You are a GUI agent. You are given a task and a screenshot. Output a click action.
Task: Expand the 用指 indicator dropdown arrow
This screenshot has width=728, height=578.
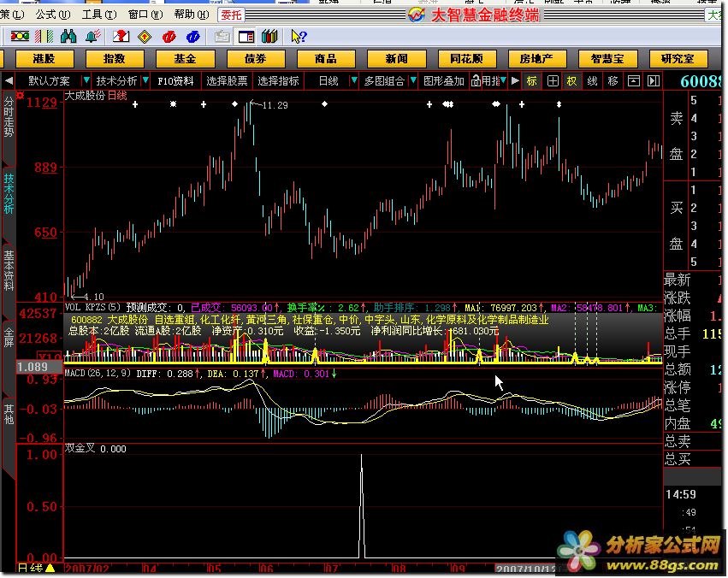503,80
